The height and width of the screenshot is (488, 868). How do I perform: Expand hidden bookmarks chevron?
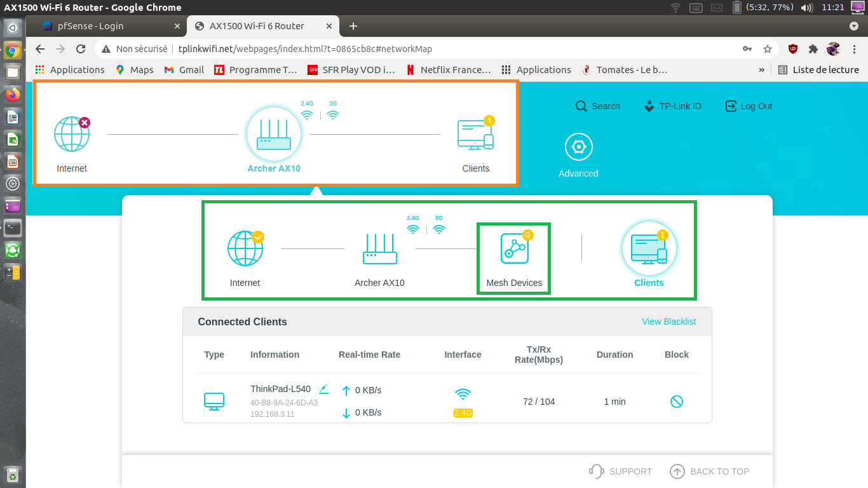click(761, 70)
